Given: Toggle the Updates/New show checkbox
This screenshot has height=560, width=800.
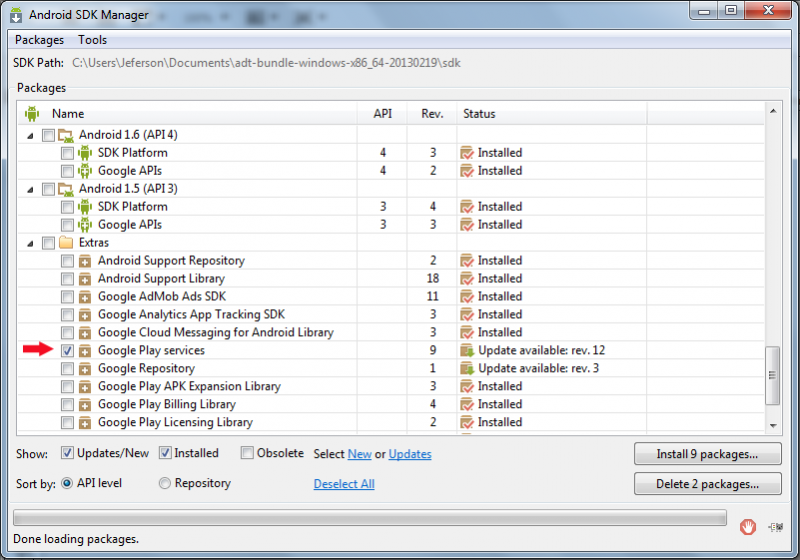Looking at the screenshot, I should point(67,452).
